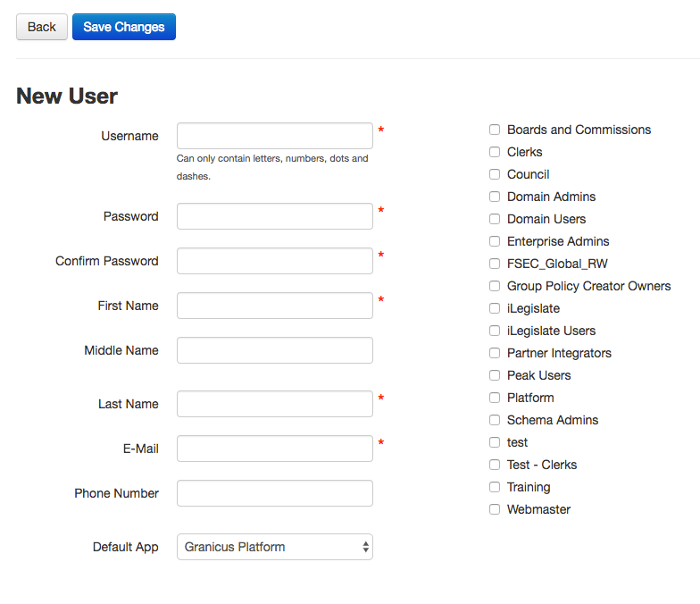Enable the Partner Integrators checkbox
700x604 pixels.
coord(495,353)
